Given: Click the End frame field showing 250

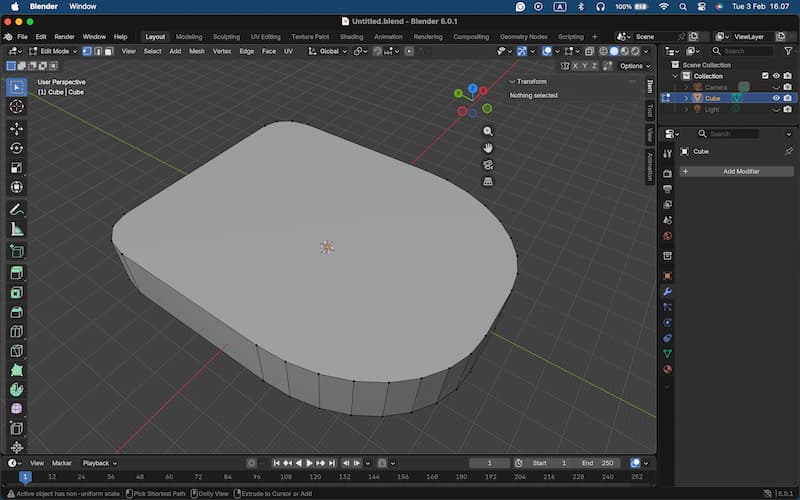Looking at the screenshot, I should 601,463.
